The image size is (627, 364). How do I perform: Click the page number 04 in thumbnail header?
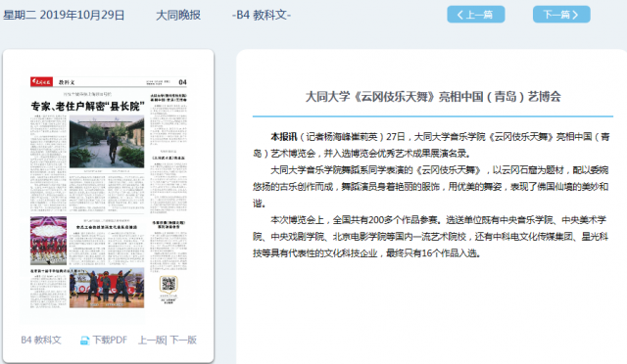[x=182, y=82]
